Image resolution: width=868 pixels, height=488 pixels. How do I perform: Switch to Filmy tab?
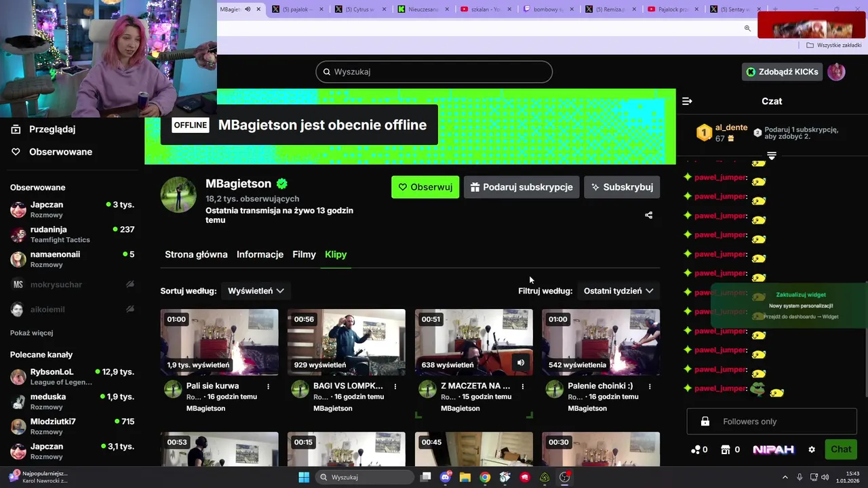pyautogui.click(x=304, y=254)
